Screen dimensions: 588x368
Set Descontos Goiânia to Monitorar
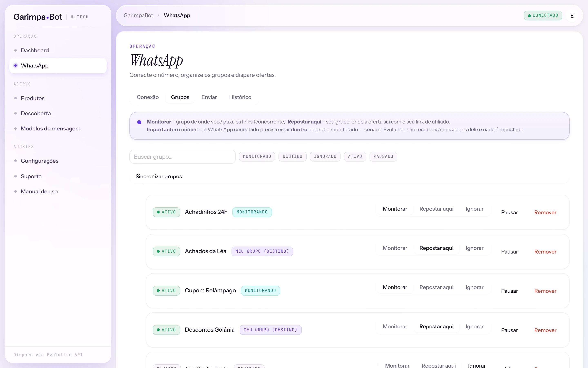tap(395, 326)
